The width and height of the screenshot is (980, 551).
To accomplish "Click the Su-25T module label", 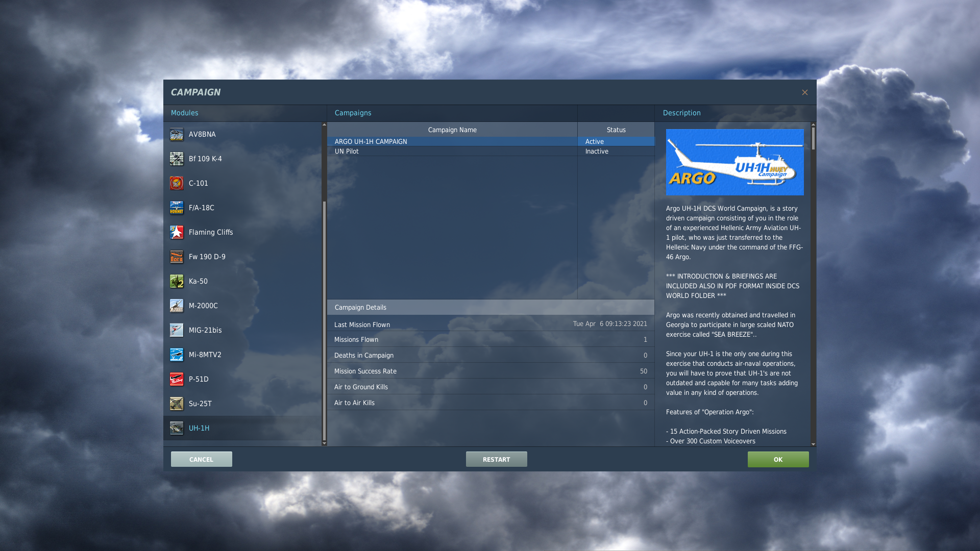I will tap(200, 404).
